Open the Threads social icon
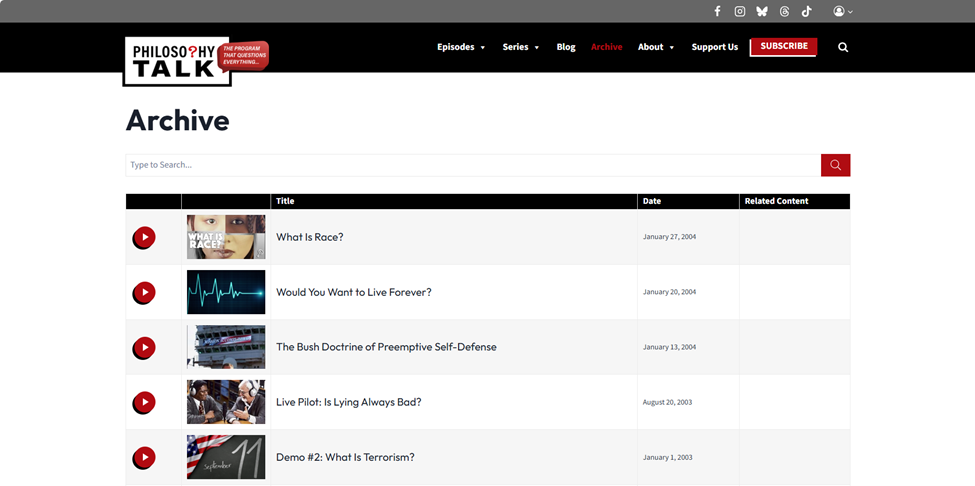This screenshot has width=975, height=486. click(x=784, y=12)
